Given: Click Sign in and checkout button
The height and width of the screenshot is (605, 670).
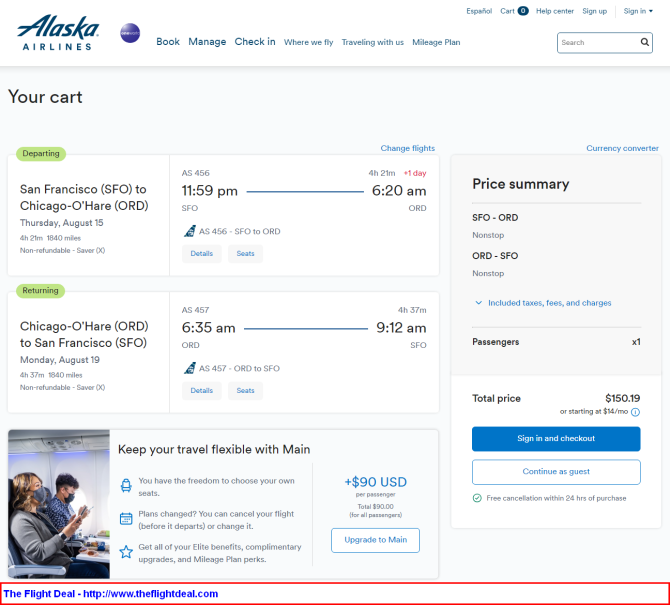Looking at the screenshot, I should click(556, 439).
